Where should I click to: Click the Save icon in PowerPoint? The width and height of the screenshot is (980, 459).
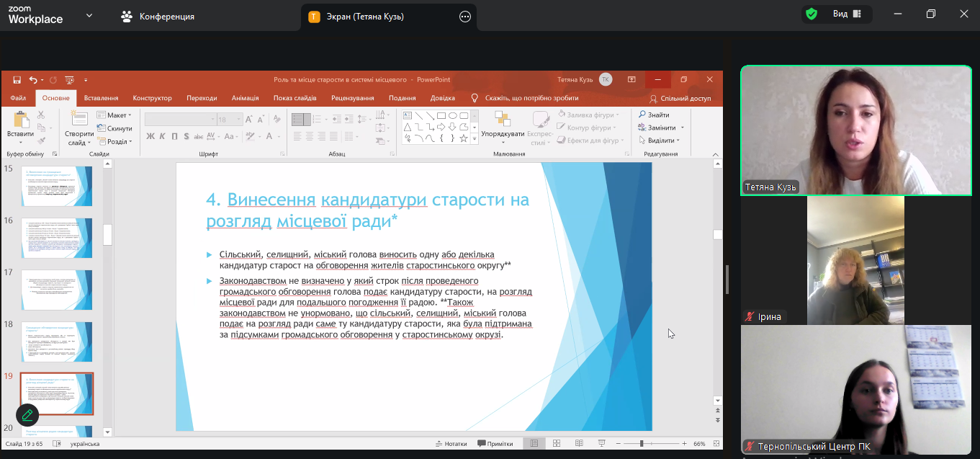click(x=17, y=80)
